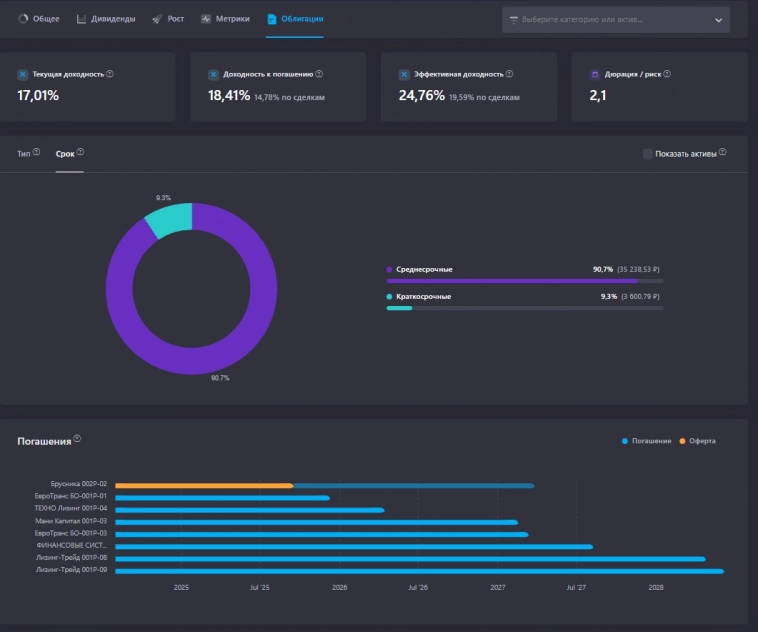Screen dimensions: 758x632
Task: Click the orange Брусника 002Р-02 offer bar
Action: [204, 485]
